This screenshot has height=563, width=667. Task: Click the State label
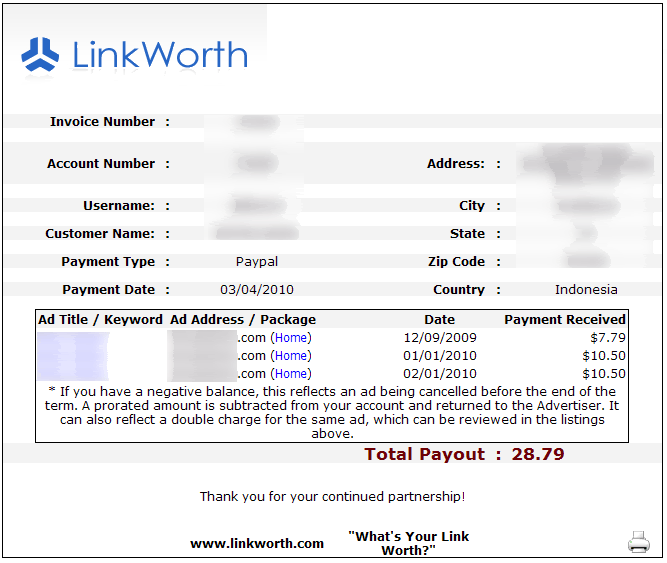(x=467, y=234)
